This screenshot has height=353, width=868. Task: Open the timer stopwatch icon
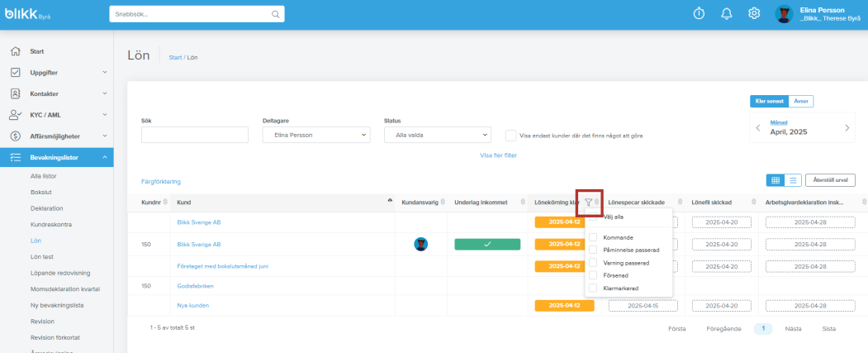point(700,14)
